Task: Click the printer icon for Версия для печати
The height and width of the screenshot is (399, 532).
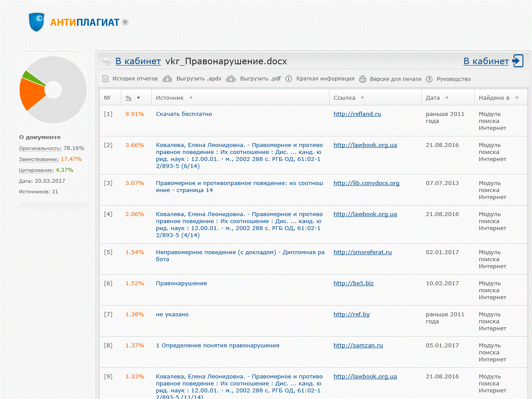Action: pyautogui.click(x=363, y=79)
